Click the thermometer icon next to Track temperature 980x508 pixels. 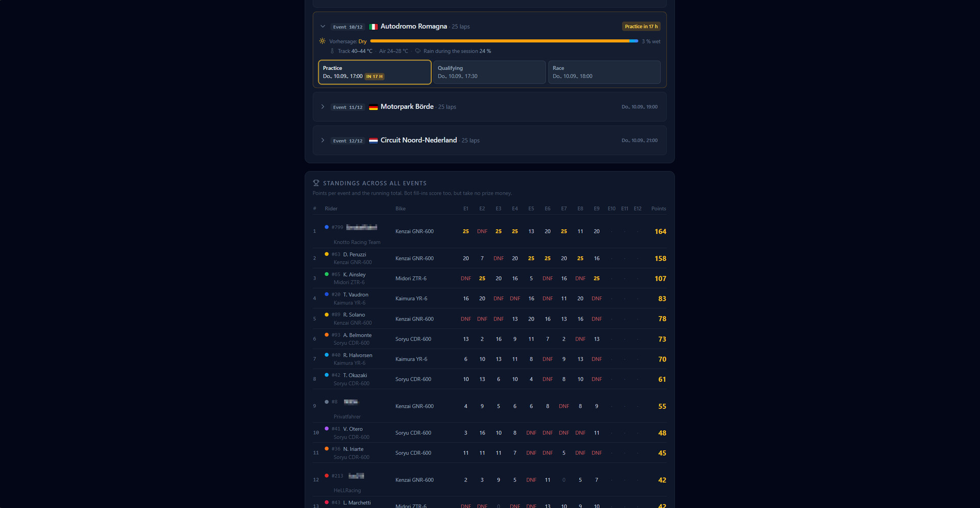(x=332, y=51)
